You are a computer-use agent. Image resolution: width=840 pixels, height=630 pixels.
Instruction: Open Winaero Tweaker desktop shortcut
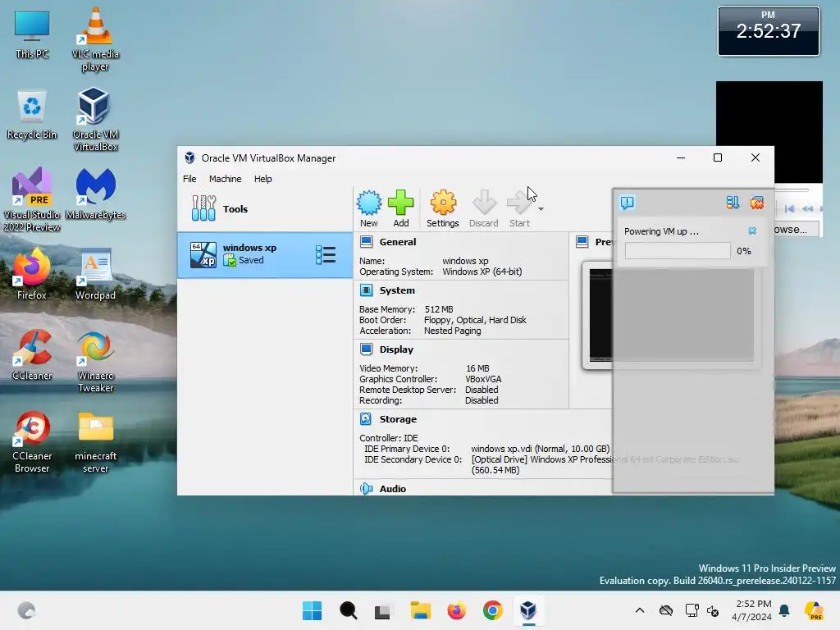[x=95, y=361]
